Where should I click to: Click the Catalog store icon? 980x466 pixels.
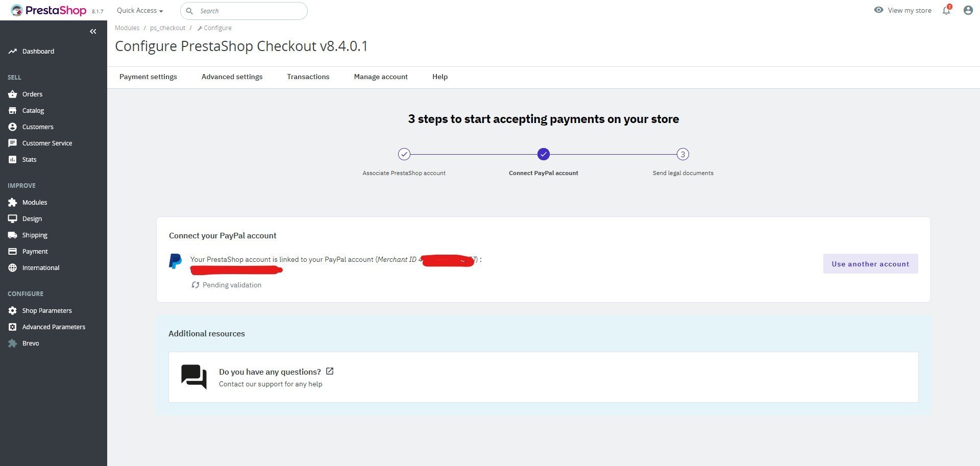tap(13, 111)
